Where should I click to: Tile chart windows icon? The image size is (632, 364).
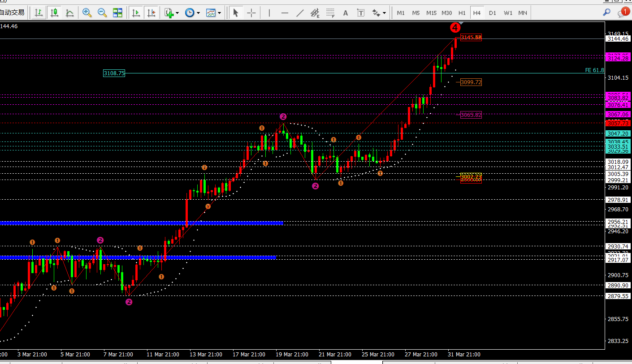coord(117,13)
